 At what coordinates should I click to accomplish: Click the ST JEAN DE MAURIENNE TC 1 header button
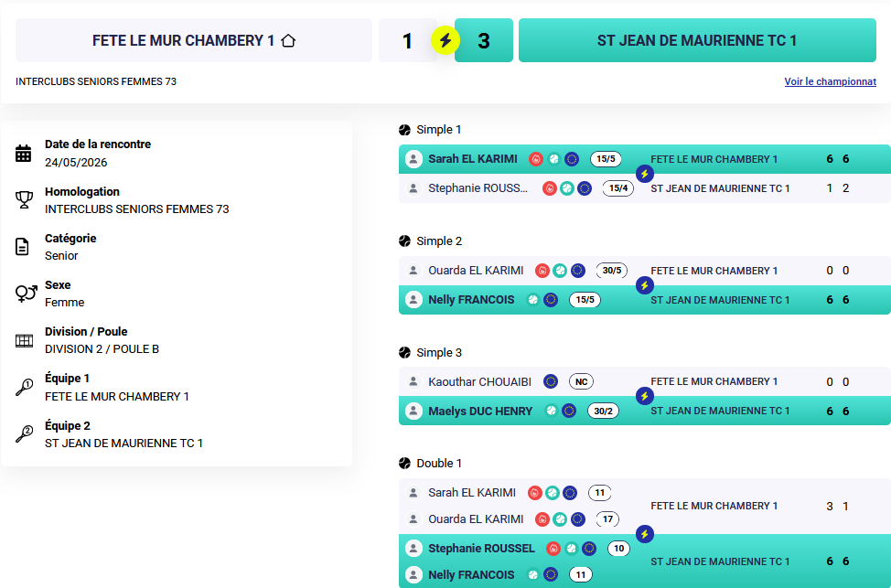coord(697,40)
